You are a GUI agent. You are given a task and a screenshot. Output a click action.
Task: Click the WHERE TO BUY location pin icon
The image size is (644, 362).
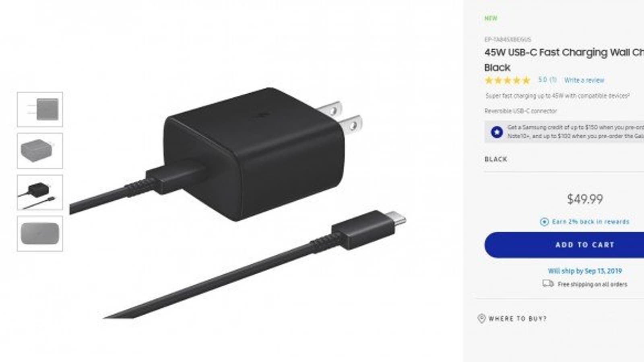pos(481,319)
